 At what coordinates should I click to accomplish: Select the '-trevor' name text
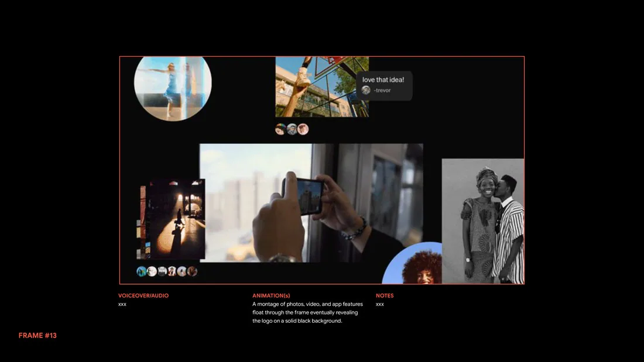coord(382,90)
